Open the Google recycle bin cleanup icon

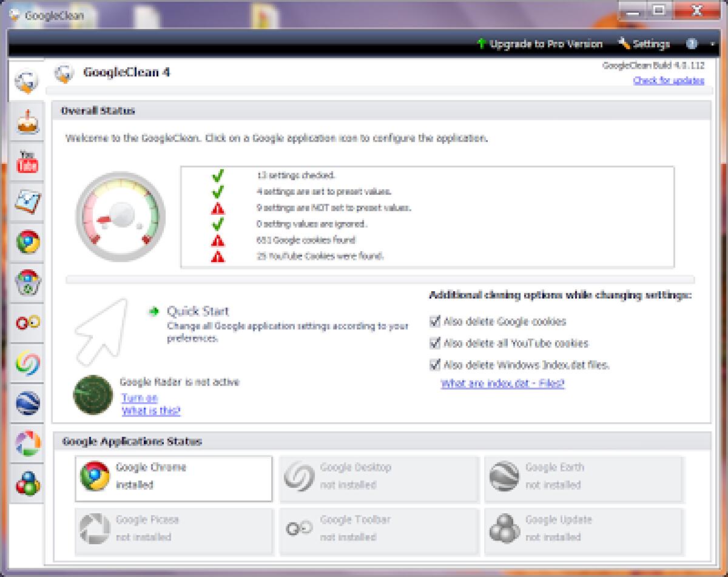pyautogui.click(x=25, y=282)
